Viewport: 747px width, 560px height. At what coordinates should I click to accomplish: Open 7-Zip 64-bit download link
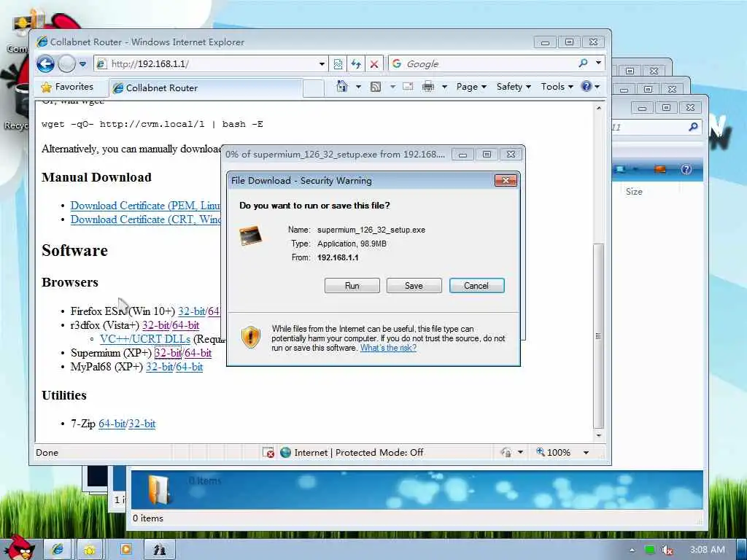point(112,424)
